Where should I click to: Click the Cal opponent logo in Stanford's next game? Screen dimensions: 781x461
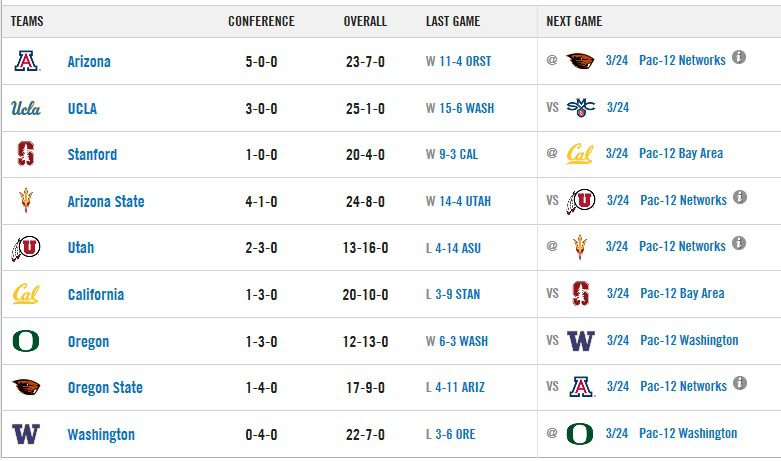click(580, 154)
